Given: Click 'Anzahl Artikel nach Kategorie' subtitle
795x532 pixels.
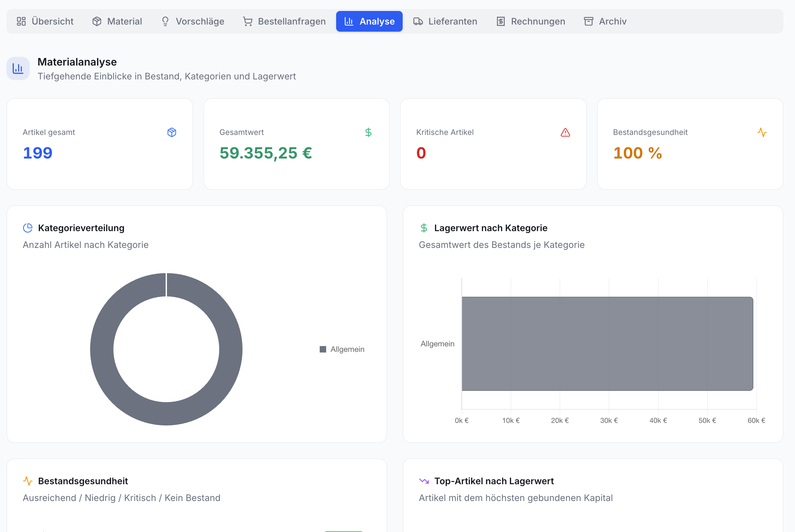Looking at the screenshot, I should click(86, 245).
